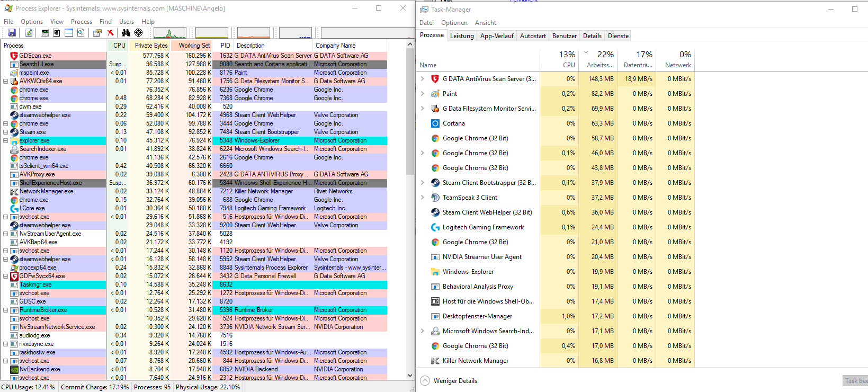Expand TeamSpeak 3 Client in Task-Manager
This screenshot has height=392, width=868.
pyautogui.click(x=423, y=198)
